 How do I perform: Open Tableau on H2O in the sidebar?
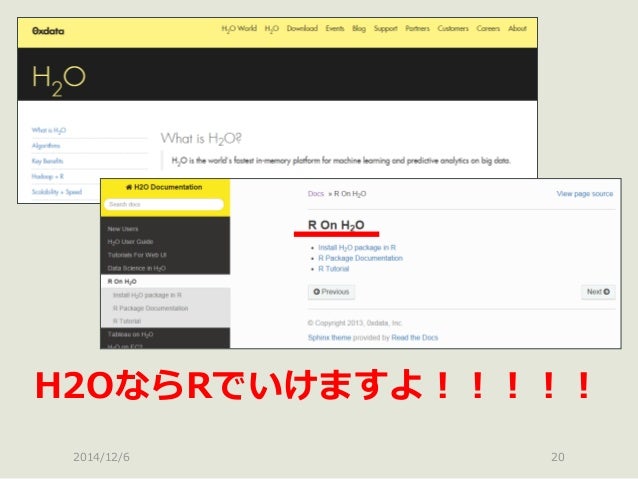tap(130, 334)
